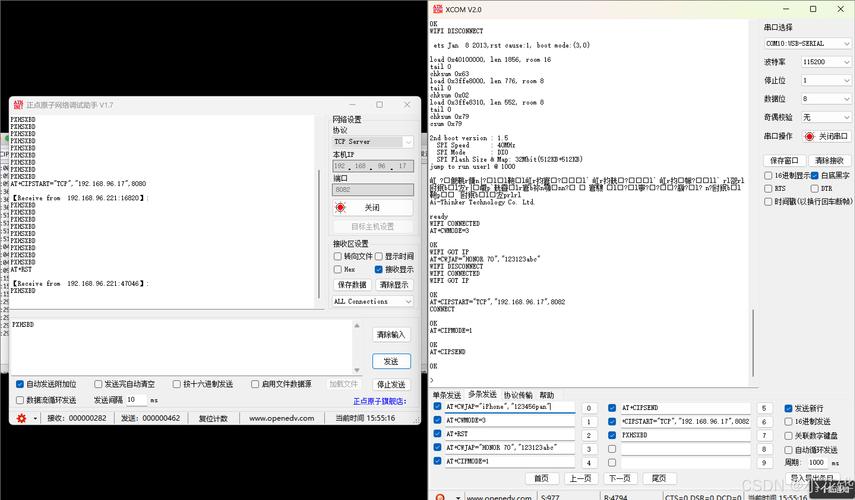855x500 pixels.
Task: Click the red indicator on the TCP server 关闭 button
Action: (340, 208)
